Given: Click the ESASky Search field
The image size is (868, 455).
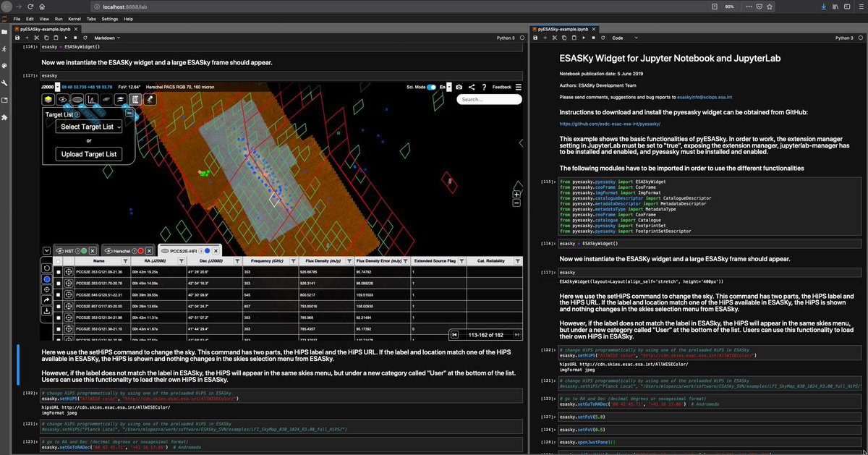Looking at the screenshot, I should (x=489, y=99).
